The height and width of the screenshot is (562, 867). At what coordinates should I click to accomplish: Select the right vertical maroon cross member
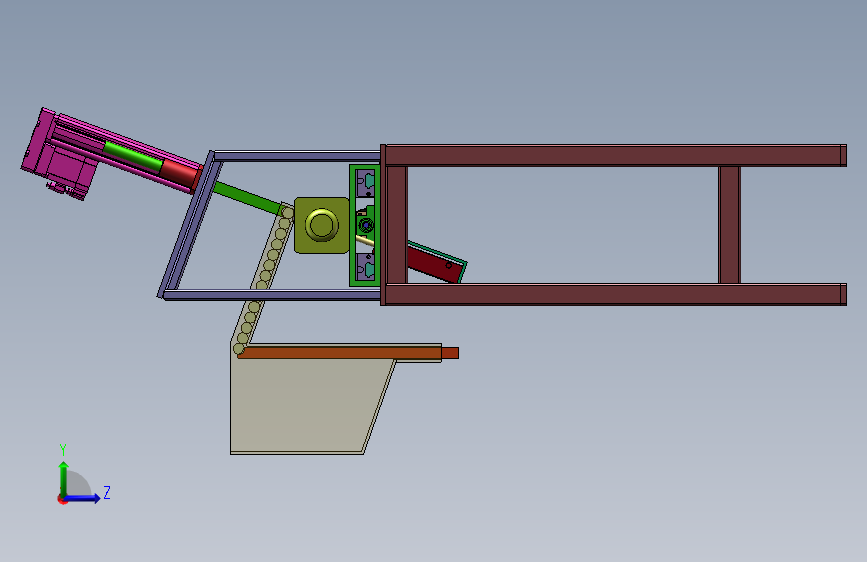(x=729, y=225)
